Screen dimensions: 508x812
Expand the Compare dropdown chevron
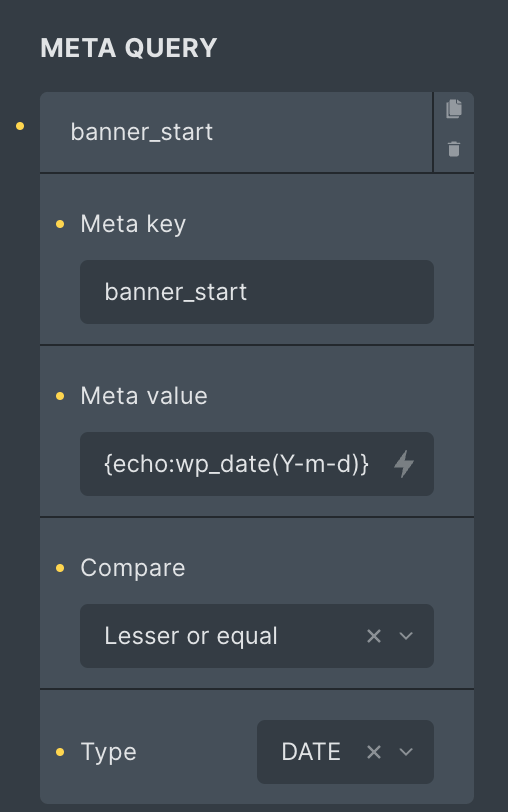407,636
